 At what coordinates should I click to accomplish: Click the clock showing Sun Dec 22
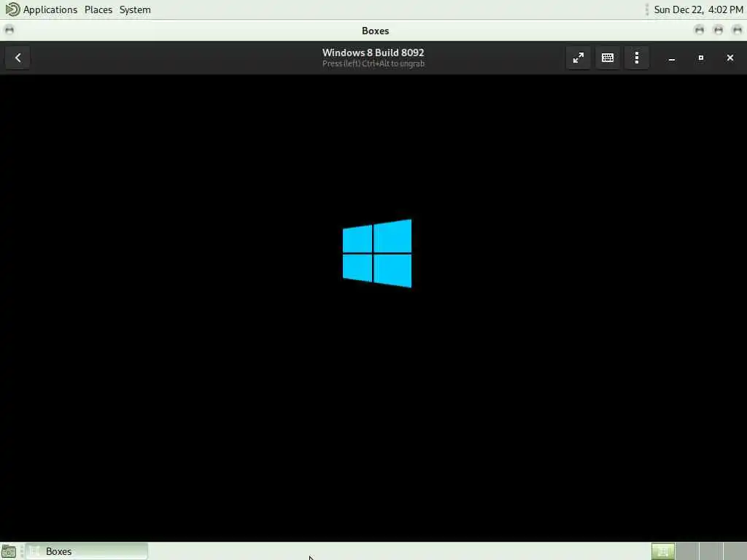point(698,9)
